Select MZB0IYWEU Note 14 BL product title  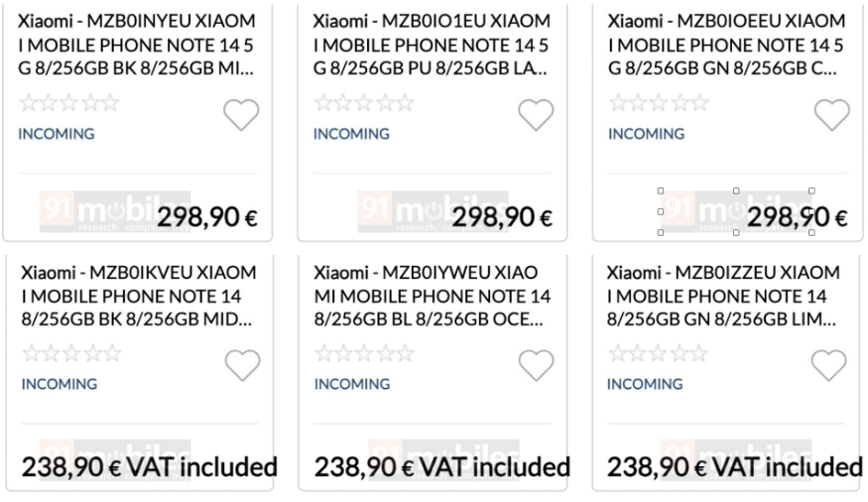[x=432, y=296]
